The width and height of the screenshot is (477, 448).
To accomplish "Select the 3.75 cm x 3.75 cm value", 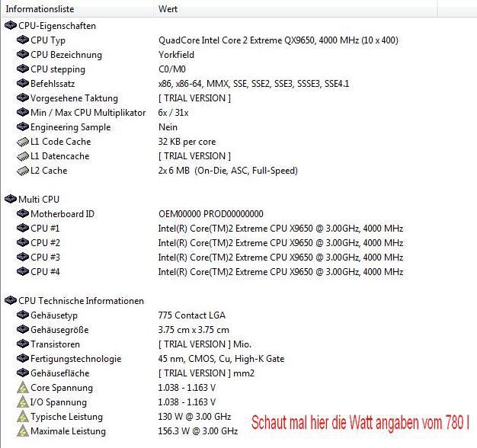I will [194, 330].
